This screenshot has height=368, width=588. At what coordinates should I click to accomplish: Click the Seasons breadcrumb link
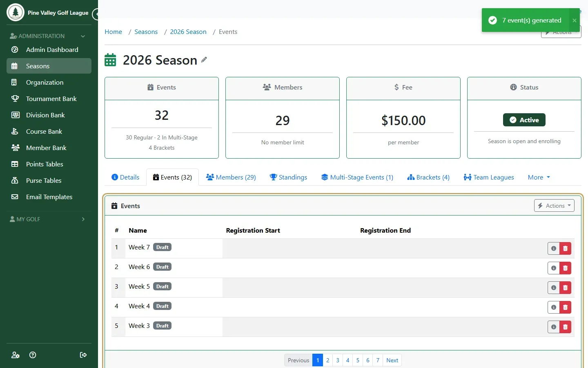(x=146, y=32)
